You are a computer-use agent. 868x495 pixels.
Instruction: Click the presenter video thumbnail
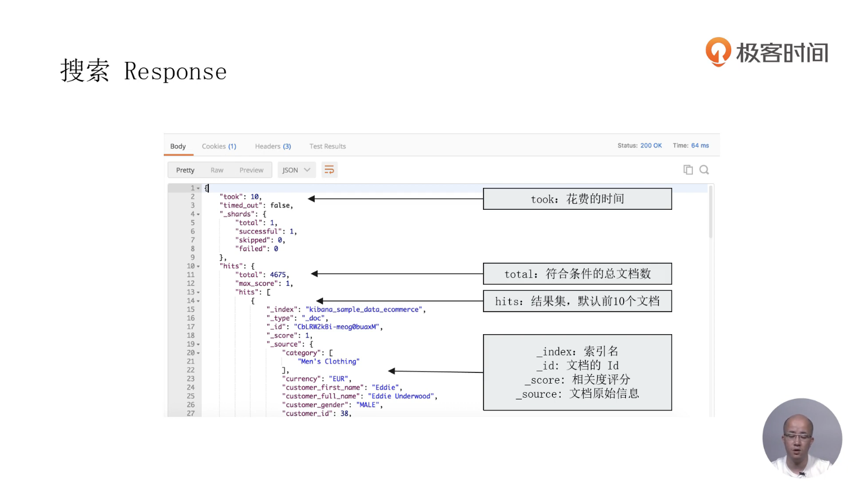pyautogui.click(x=802, y=438)
